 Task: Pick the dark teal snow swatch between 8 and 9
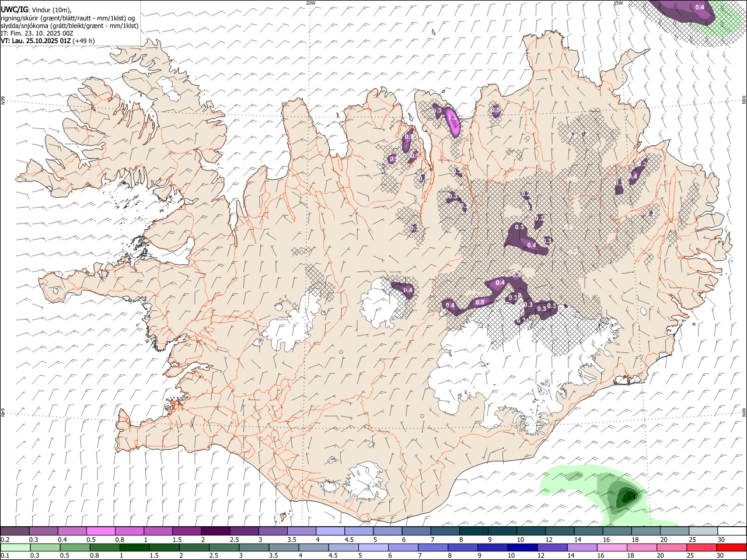(473, 531)
